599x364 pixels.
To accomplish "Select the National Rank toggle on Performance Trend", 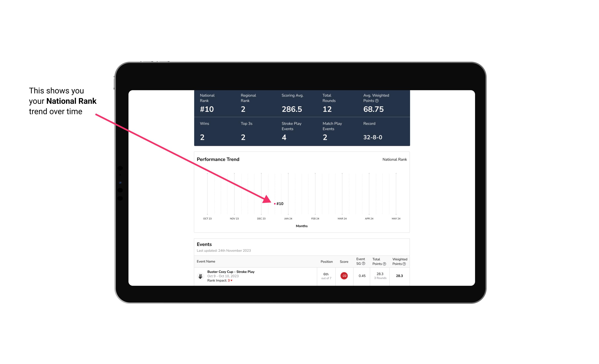I will (x=394, y=159).
